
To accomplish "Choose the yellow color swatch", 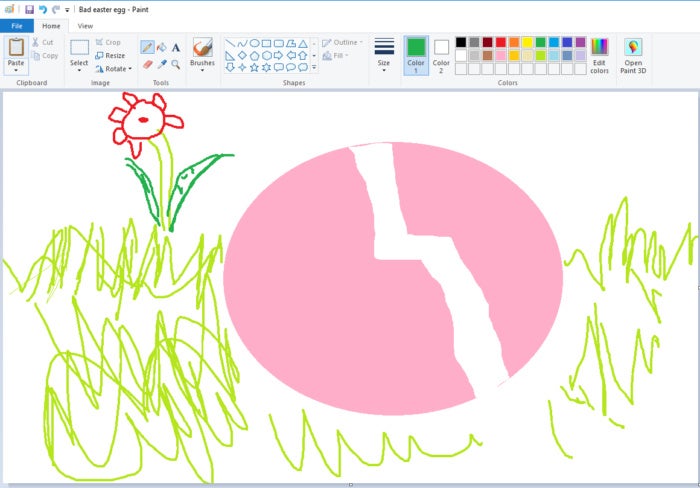I will (x=527, y=42).
